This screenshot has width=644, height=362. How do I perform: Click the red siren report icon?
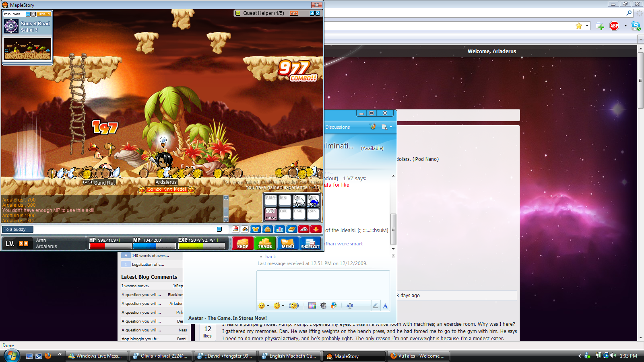coord(236,229)
